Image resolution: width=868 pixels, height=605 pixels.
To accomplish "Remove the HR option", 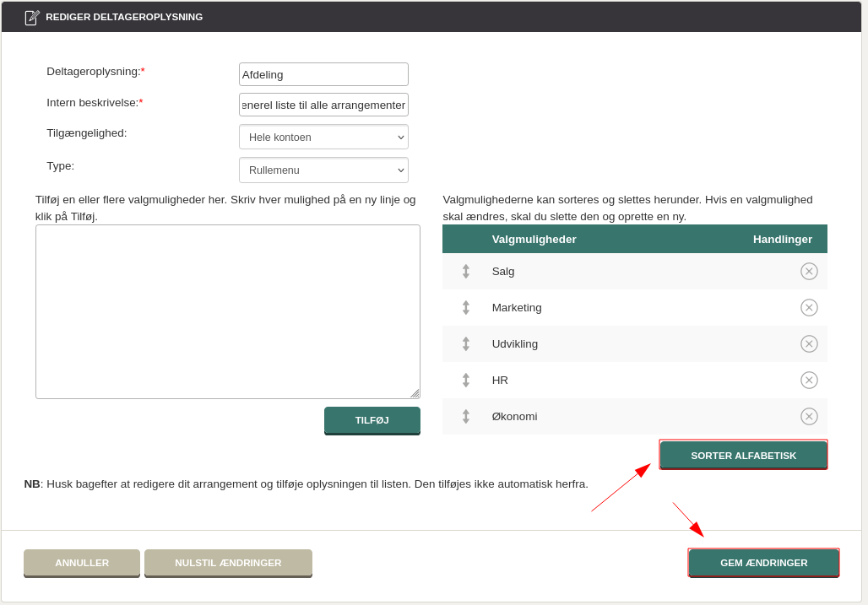I will pos(809,381).
